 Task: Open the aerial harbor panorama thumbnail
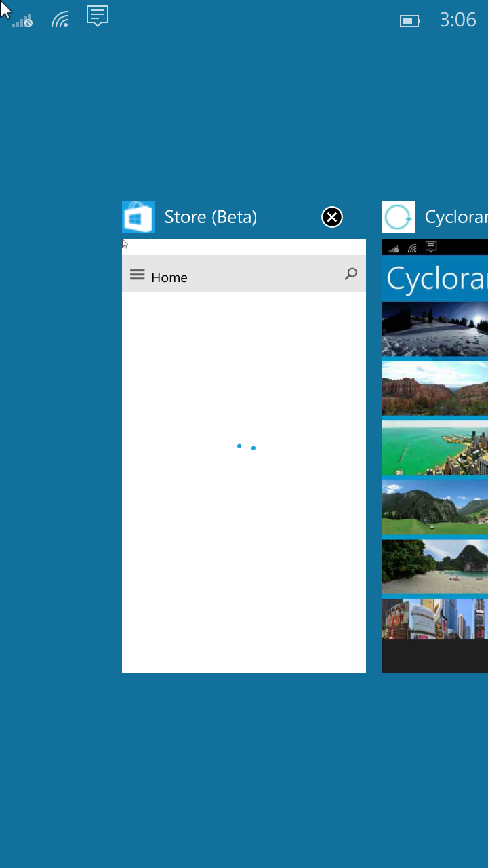(x=435, y=448)
